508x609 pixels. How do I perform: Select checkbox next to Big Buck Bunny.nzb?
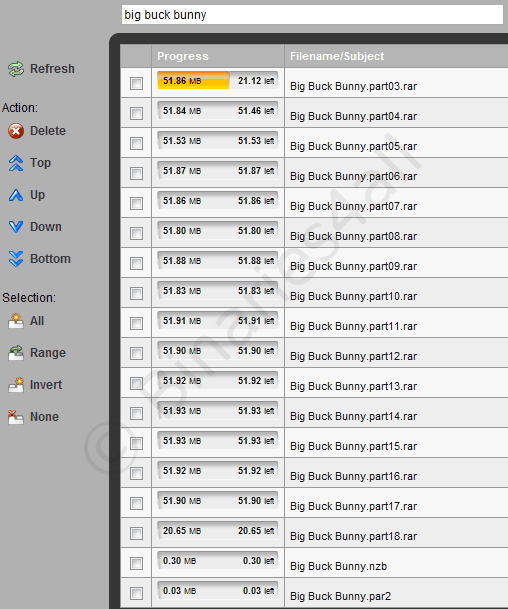click(136, 563)
